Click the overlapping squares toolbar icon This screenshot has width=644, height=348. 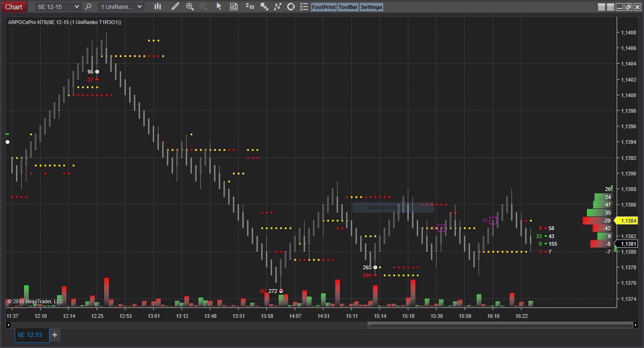[x=264, y=7]
